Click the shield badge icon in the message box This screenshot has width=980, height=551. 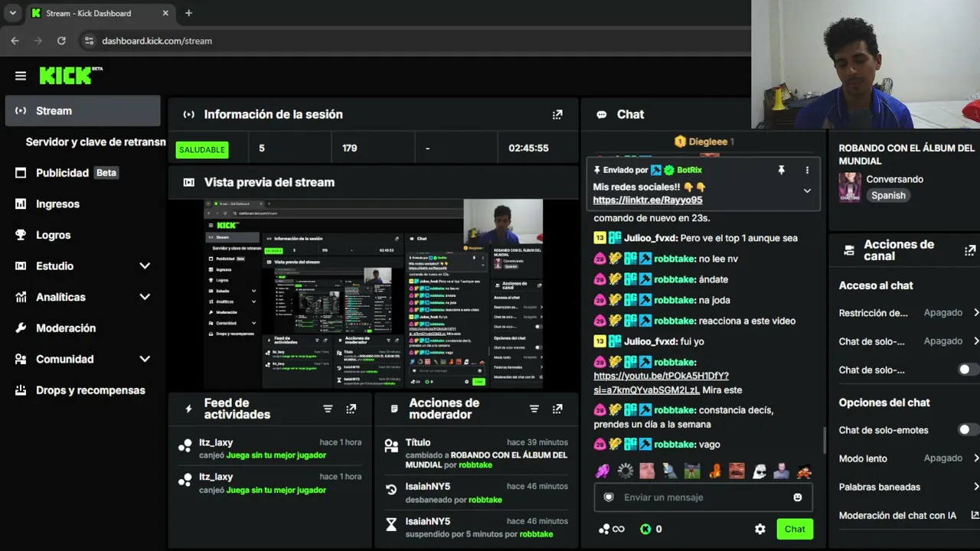(609, 497)
